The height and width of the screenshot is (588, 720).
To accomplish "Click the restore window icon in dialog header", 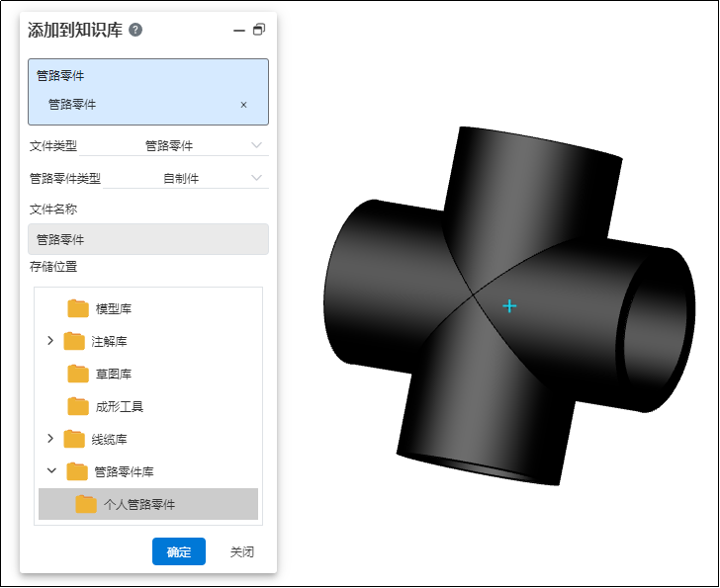I will click(259, 30).
